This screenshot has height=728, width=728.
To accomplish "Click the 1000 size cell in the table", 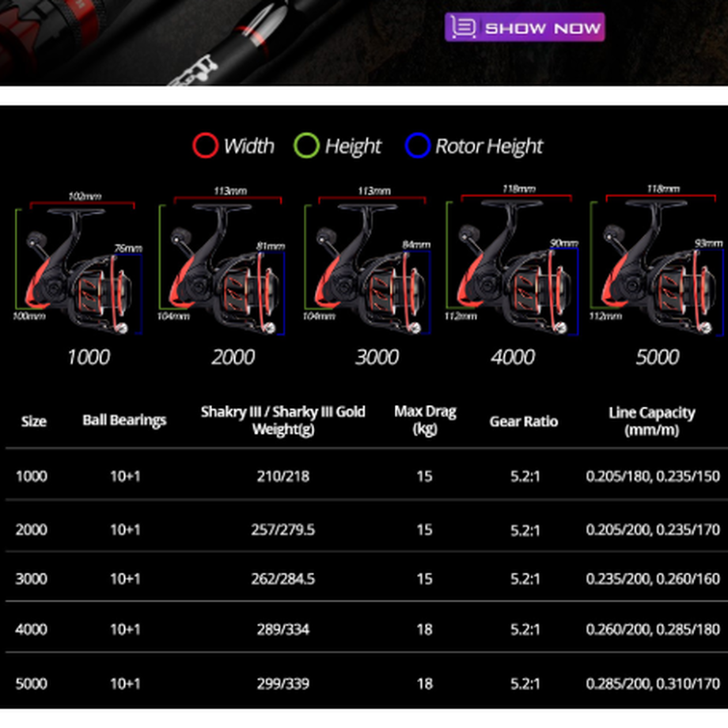I will coord(32,476).
